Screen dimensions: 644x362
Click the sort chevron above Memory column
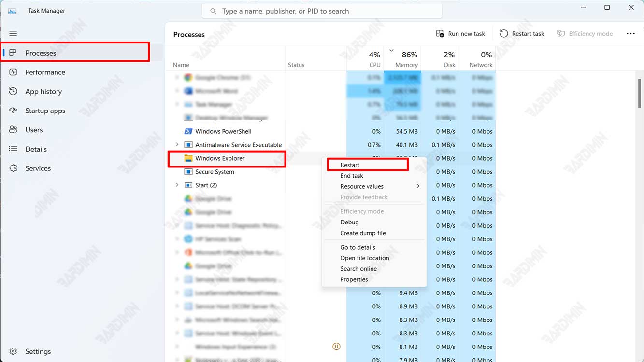[x=391, y=50]
